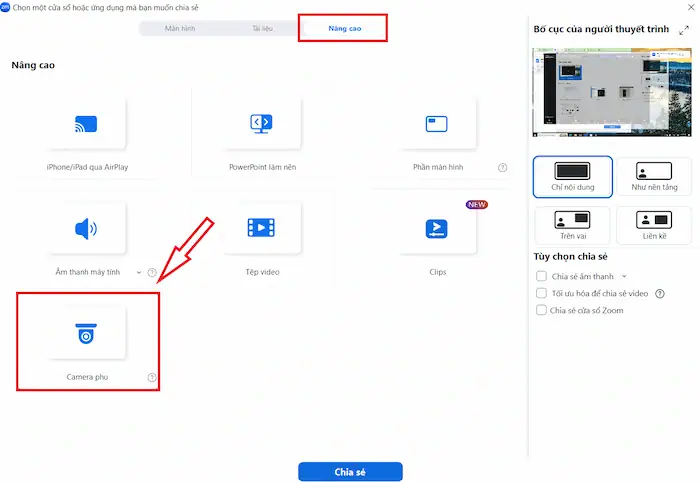Expand Chia sẻ âm thanh dropdown arrow
The height and width of the screenshot is (482, 700).
[x=625, y=276]
